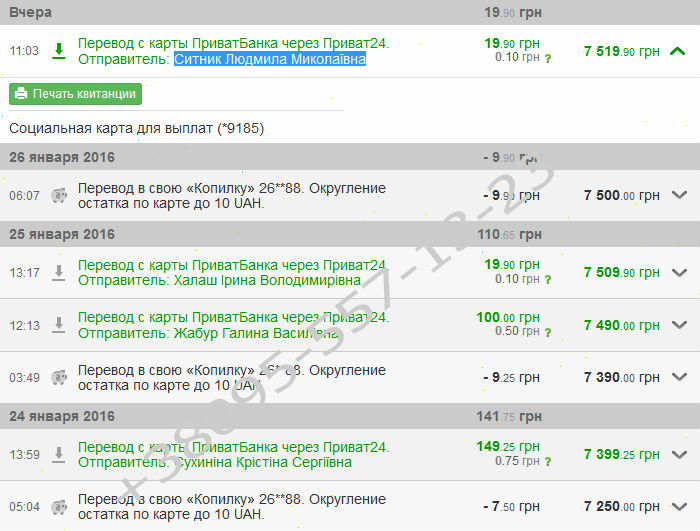Click the time 11:03
700x531 pixels.
pyautogui.click(x=24, y=51)
